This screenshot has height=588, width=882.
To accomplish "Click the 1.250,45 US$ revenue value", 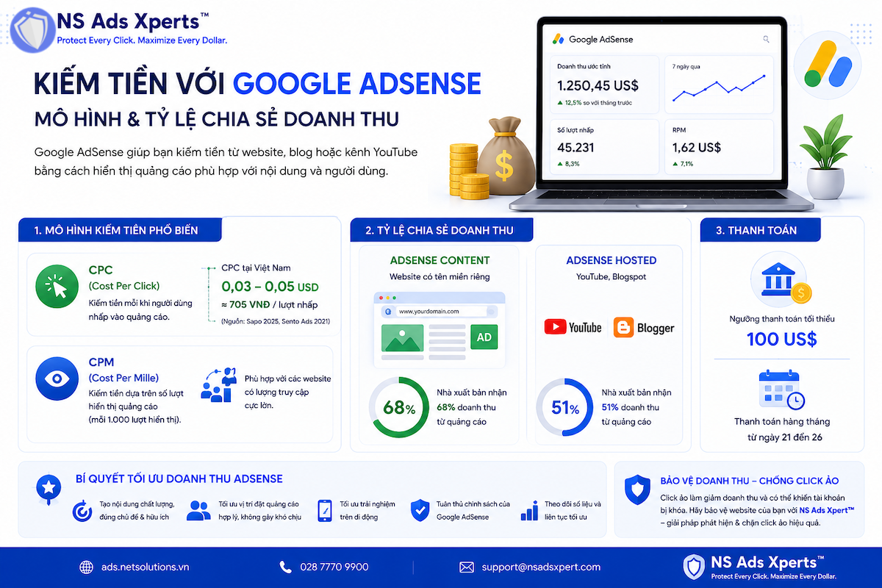I will [x=598, y=86].
